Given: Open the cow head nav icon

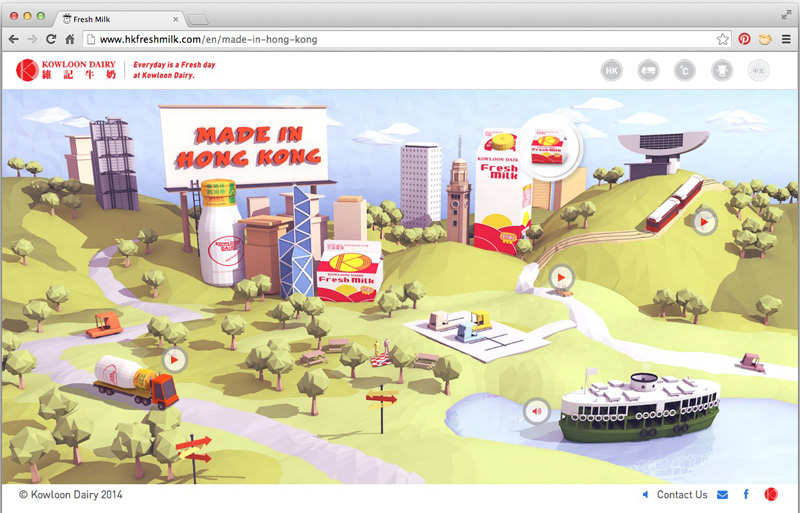Looking at the screenshot, I should (x=722, y=70).
